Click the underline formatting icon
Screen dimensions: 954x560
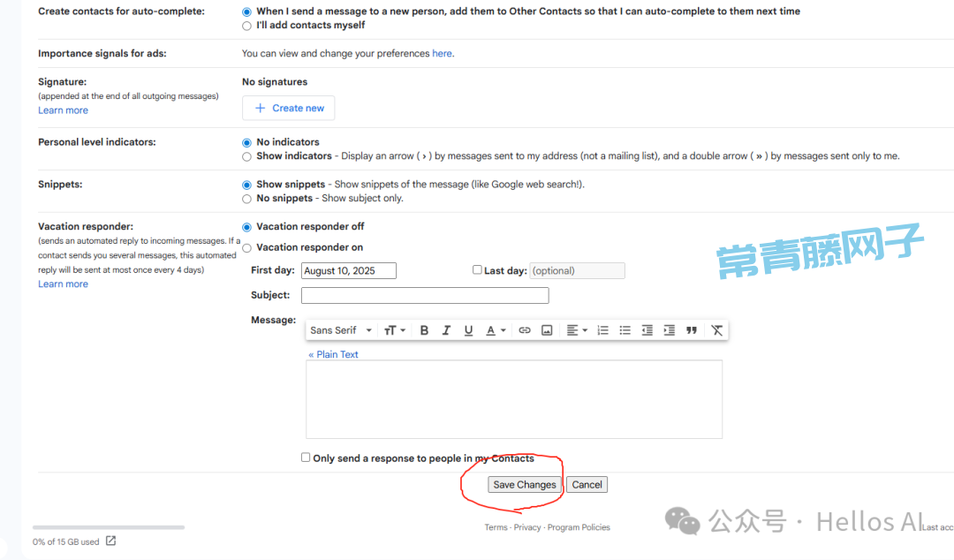[x=468, y=330]
